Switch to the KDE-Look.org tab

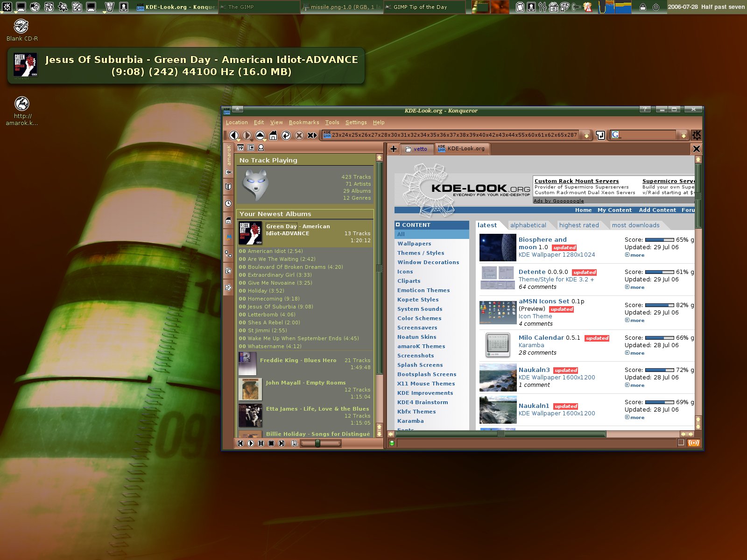point(462,148)
